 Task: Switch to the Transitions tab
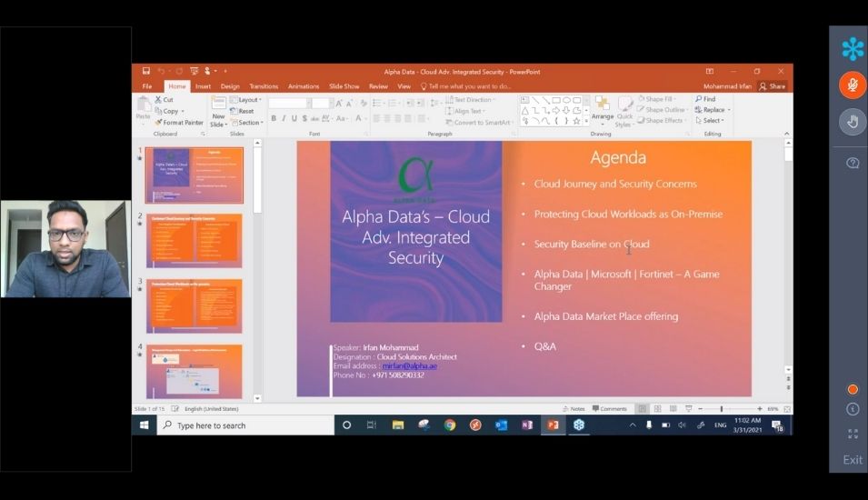tap(264, 86)
